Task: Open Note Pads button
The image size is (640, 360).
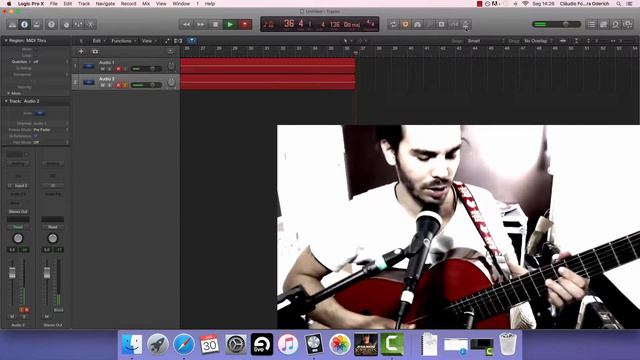Action: coord(604,24)
